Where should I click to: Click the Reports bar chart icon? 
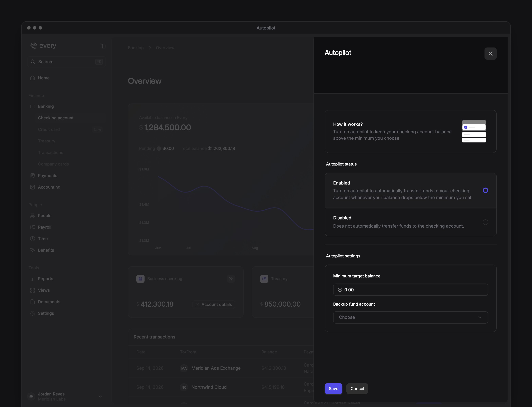coord(32,279)
